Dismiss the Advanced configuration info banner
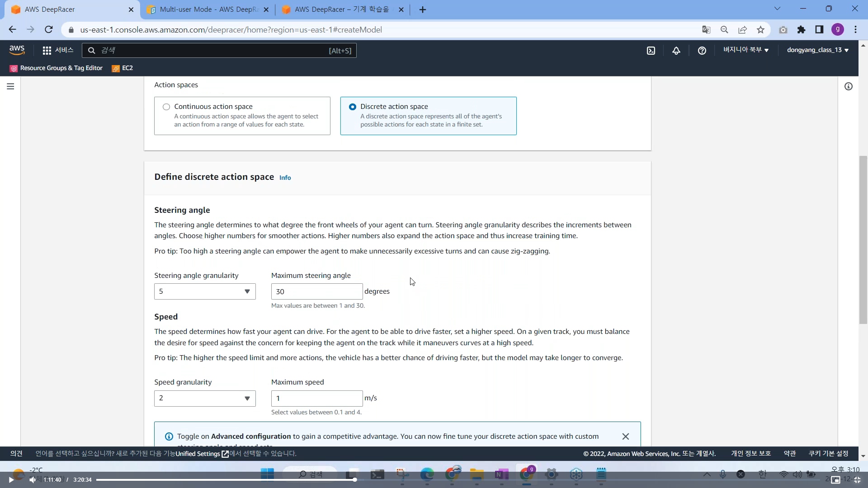Screen dimensions: 868x488 point(626,436)
